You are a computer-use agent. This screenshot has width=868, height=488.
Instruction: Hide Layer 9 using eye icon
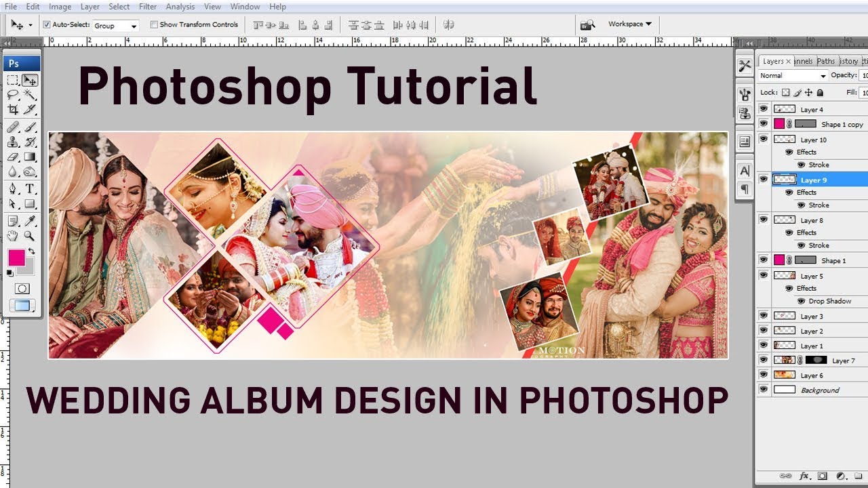tap(764, 180)
